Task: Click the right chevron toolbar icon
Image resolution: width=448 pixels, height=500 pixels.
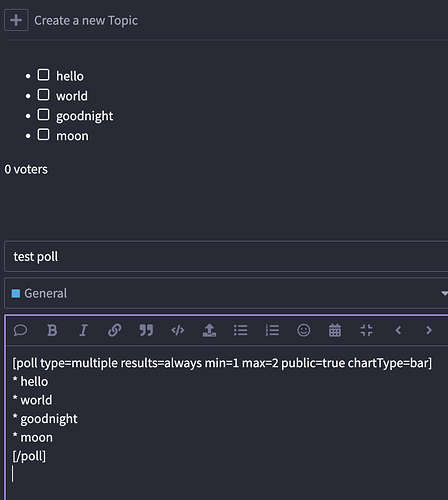Action: [x=429, y=330]
